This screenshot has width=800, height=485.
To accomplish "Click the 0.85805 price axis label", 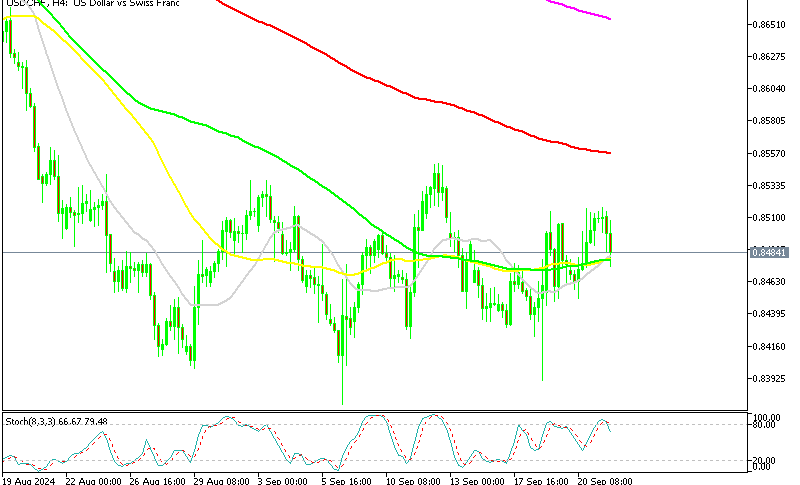I will [x=769, y=121].
